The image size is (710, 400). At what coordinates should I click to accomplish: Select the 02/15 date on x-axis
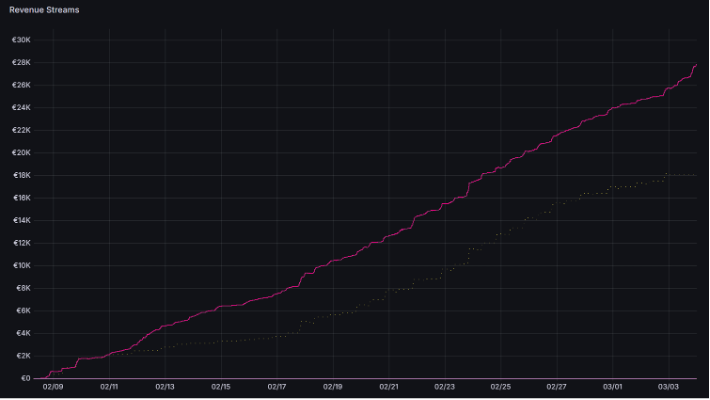click(x=221, y=387)
